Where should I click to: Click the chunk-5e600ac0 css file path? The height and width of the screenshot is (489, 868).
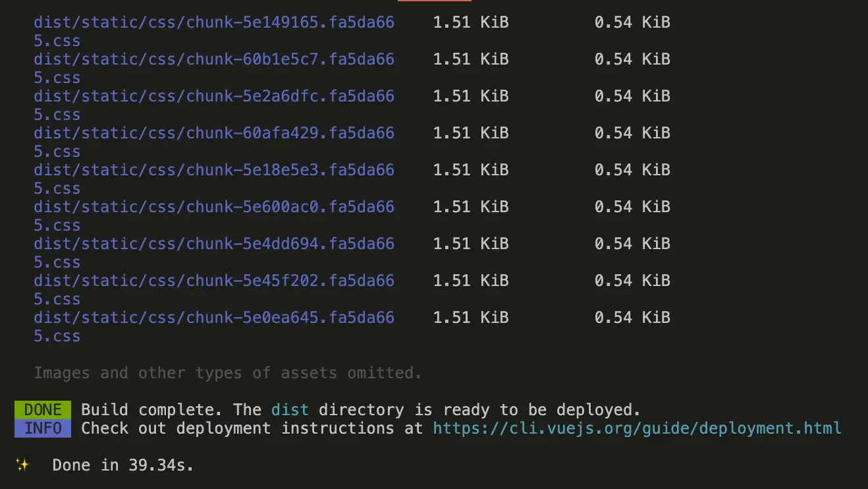(x=214, y=206)
